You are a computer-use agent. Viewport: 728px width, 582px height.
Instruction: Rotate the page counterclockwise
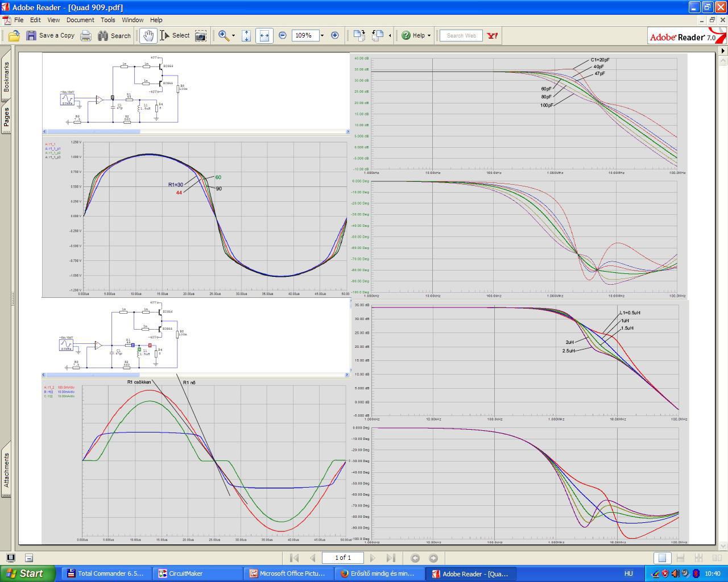click(x=378, y=36)
